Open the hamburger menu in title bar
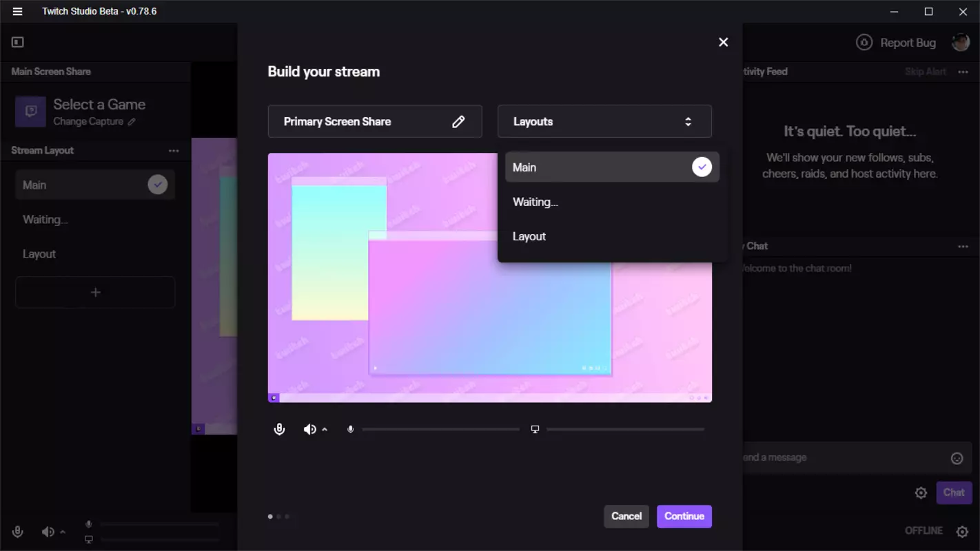This screenshot has width=980, height=551. pos(17,12)
